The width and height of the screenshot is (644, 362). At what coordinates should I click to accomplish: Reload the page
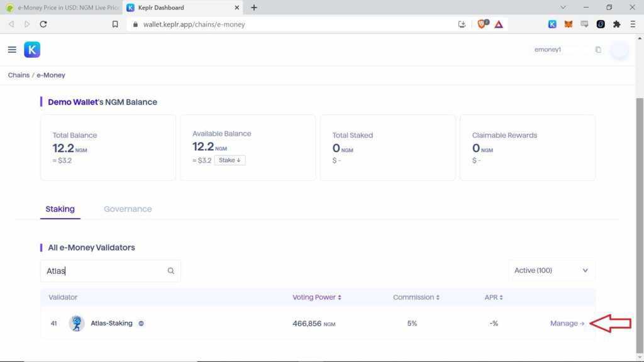point(43,25)
